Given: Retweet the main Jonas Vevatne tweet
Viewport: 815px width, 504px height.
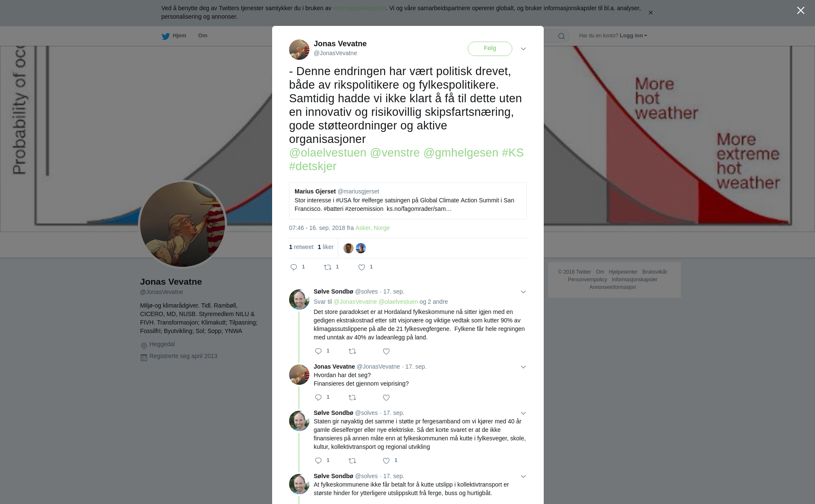Looking at the screenshot, I should (x=328, y=267).
